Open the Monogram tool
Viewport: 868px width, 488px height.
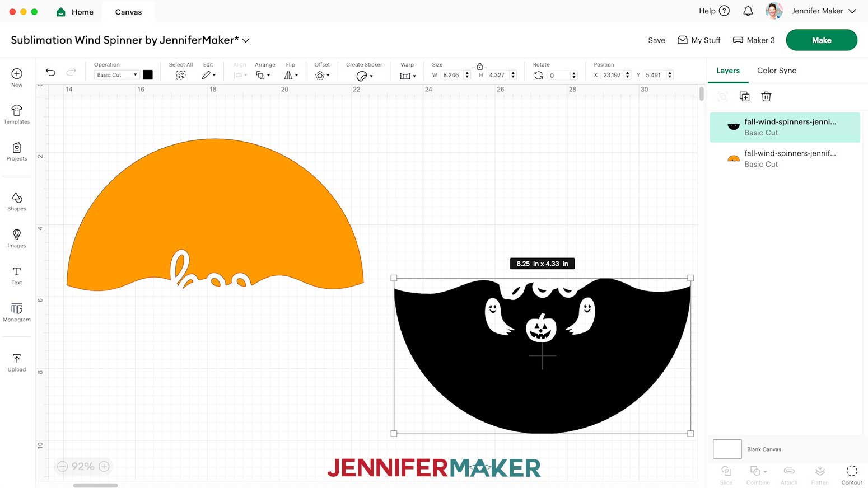coord(17,312)
